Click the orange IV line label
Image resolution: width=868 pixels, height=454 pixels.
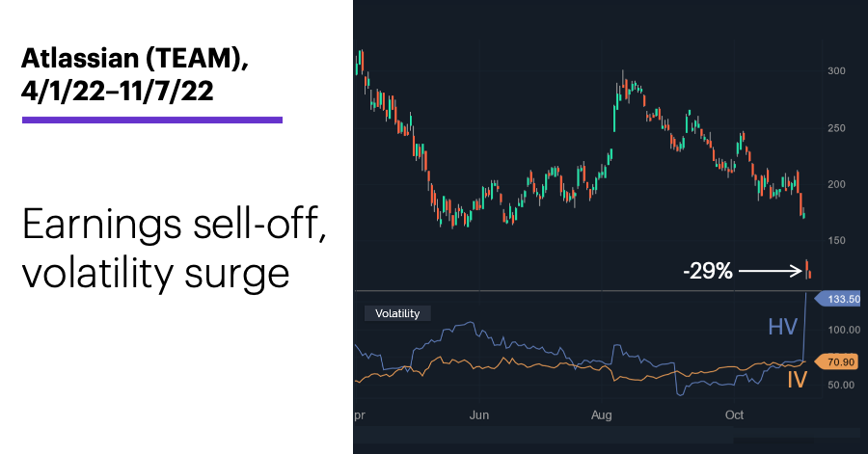click(798, 380)
